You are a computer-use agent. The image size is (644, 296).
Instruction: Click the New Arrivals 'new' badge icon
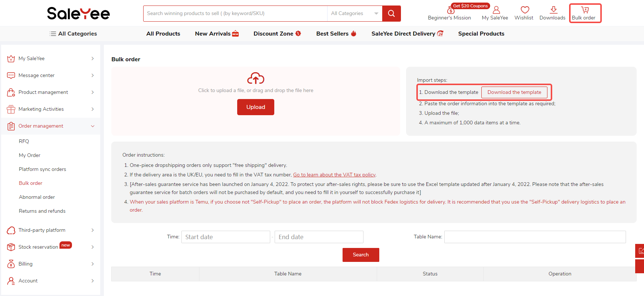point(235,34)
